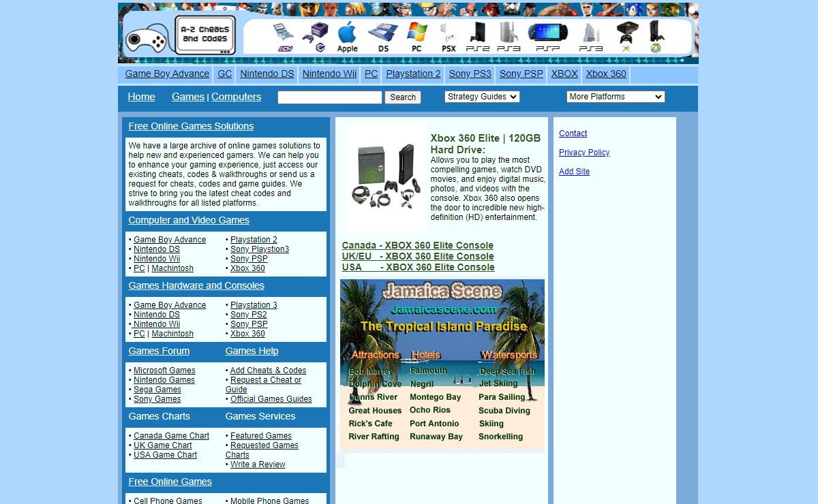Open the Privacy Policy link

click(584, 153)
